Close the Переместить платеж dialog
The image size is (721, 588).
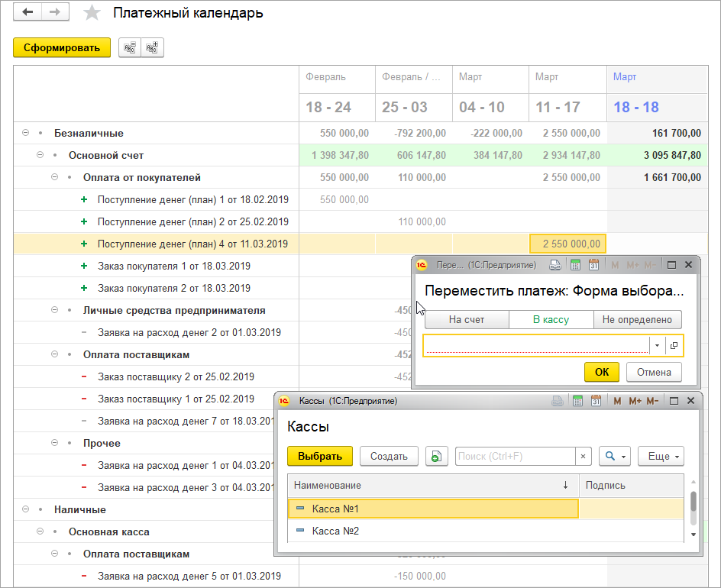coord(688,265)
